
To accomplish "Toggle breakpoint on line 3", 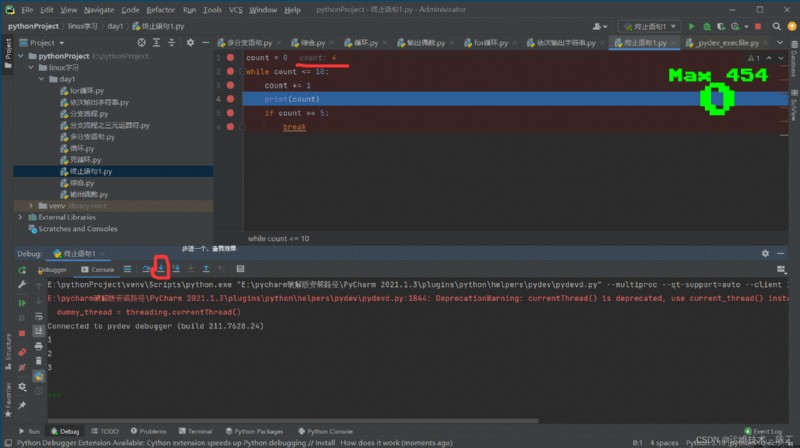I will click(x=231, y=85).
